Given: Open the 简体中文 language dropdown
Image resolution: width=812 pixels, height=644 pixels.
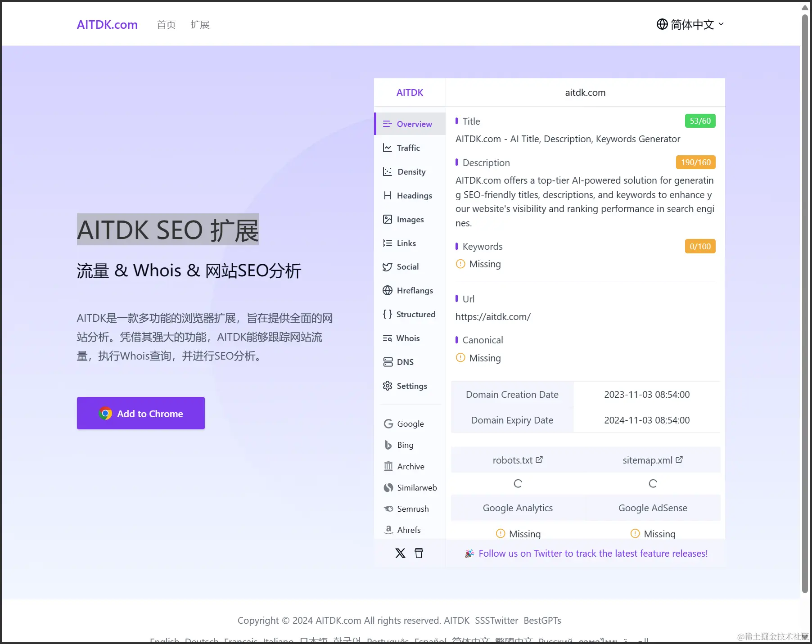Looking at the screenshot, I should [690, 24].
